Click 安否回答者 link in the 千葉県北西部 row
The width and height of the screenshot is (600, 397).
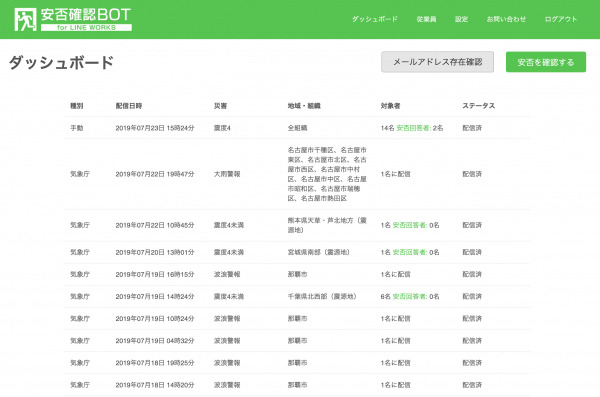(x=410, y=296)
